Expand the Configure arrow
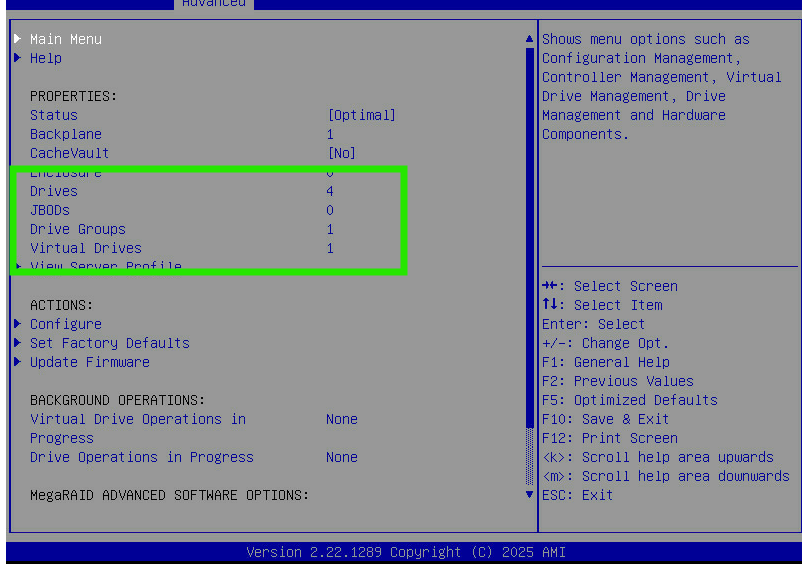The width and height of the screenshot is (802, 564). [18, 324]
